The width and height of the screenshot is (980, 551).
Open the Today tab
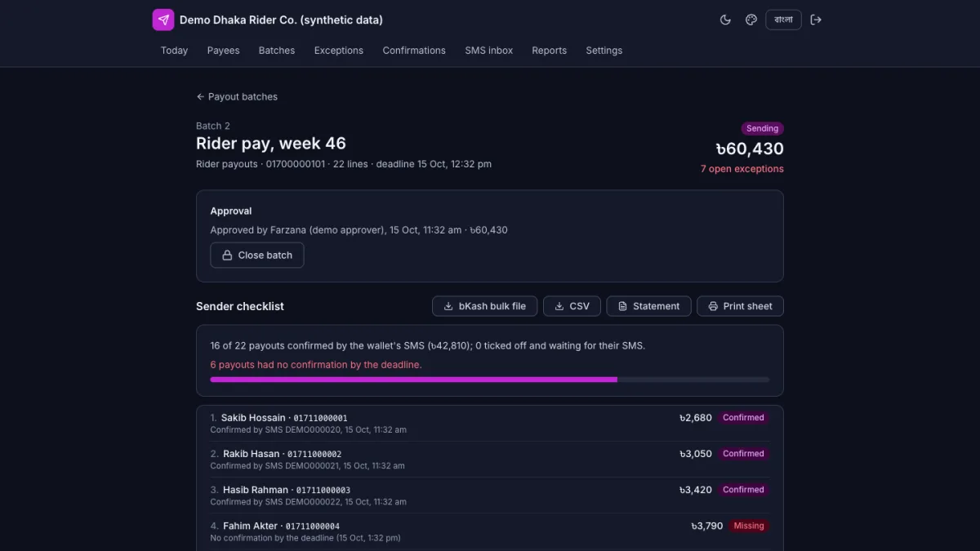[174, 51]
